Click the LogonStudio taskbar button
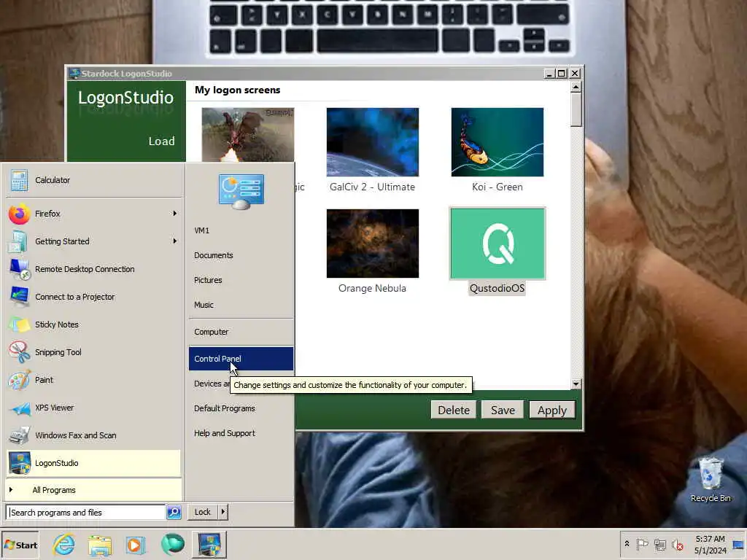Viewport: 747px width, 560px height. (209, 544)
